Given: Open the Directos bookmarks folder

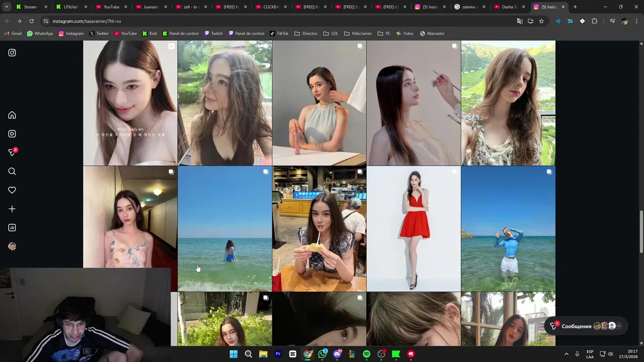Looking at the screenshot, I should tap(306, 34).
